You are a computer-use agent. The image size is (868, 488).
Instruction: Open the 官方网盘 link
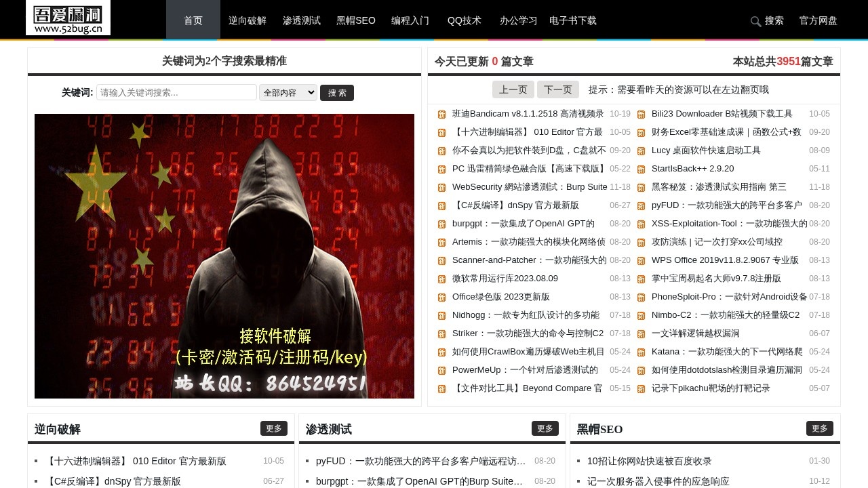tap(817, 21)
